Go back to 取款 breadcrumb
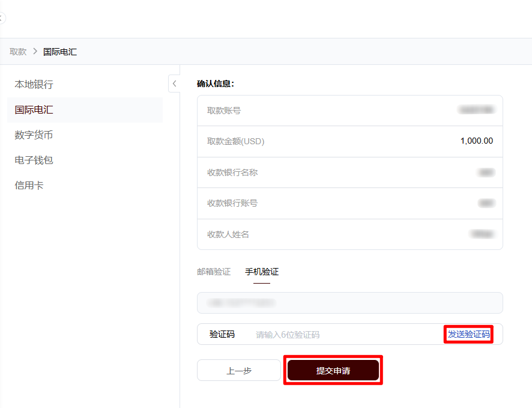 [x=18, y=52]
